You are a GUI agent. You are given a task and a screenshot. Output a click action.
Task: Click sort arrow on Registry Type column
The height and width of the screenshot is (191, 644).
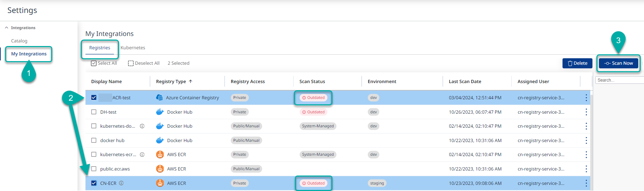coord(191,82)
